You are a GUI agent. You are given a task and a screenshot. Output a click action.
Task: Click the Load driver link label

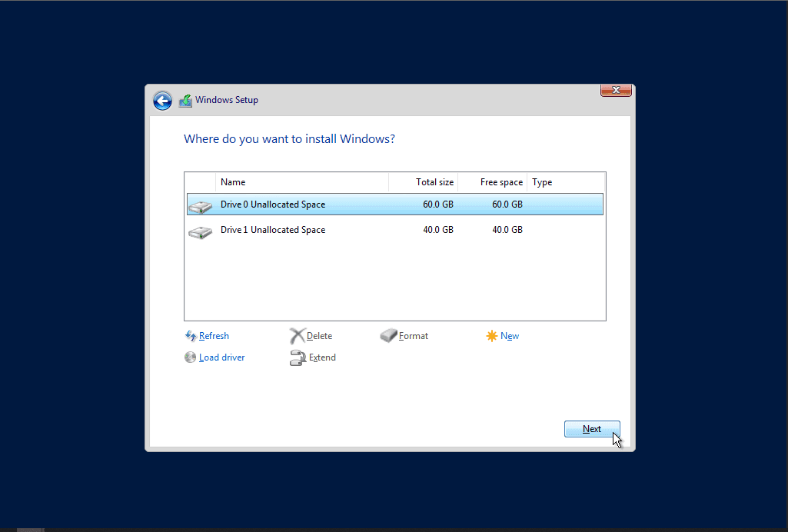tap(221, 357)
